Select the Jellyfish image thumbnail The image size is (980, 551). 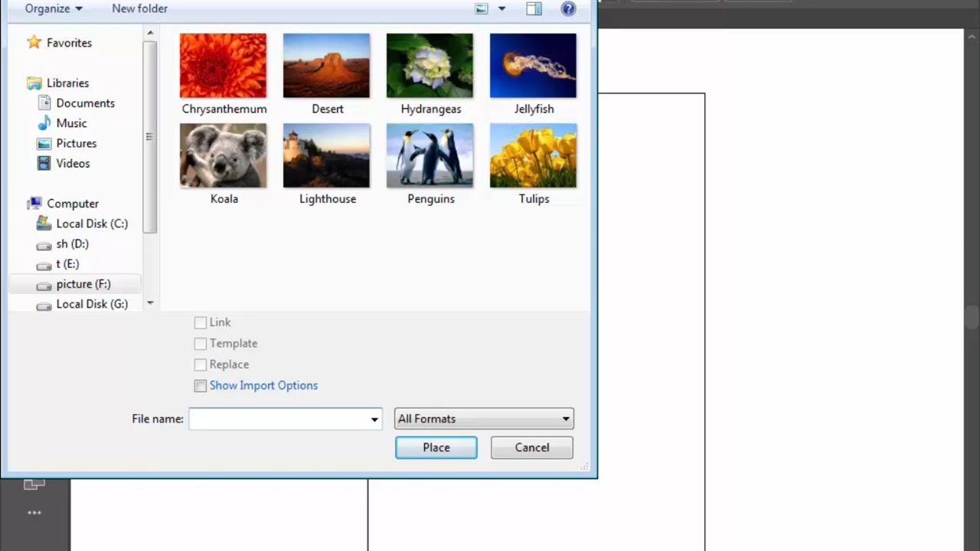[533, 67]
